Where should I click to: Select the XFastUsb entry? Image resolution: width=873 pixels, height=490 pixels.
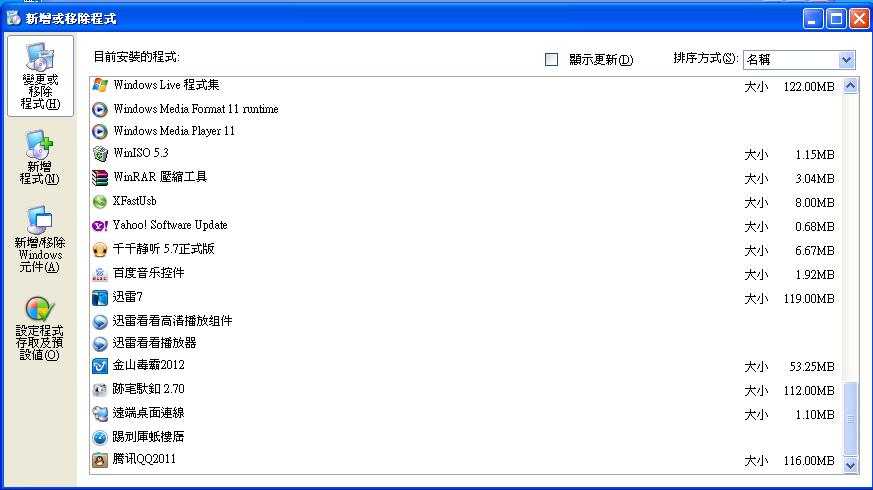tap(134, 201)
